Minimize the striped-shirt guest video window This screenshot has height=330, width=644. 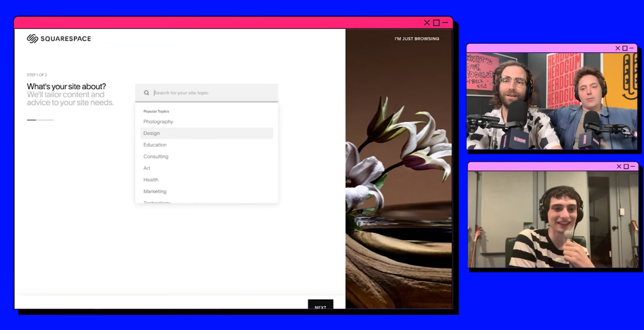click(x=633, y=167)
